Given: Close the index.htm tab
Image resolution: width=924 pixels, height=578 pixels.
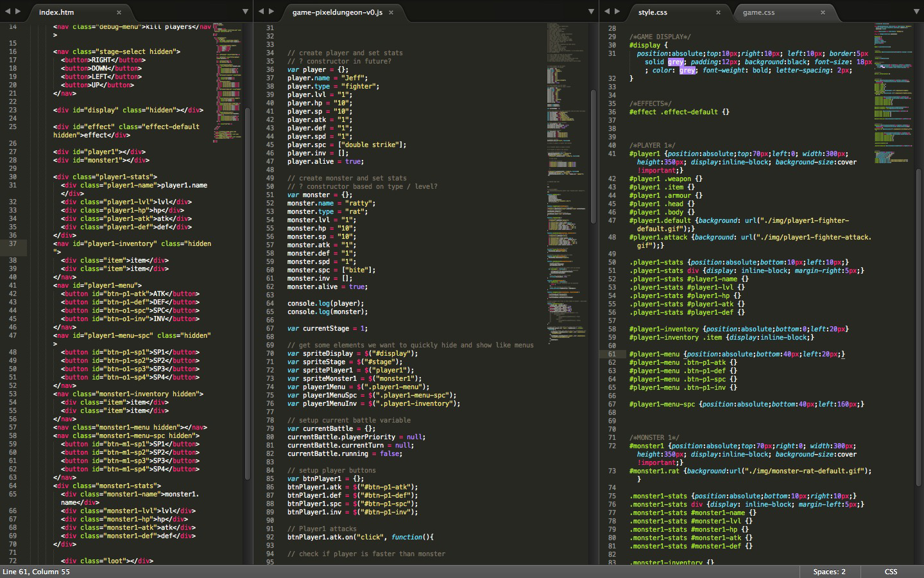Looking at the screenshot, I should point(119,12).
